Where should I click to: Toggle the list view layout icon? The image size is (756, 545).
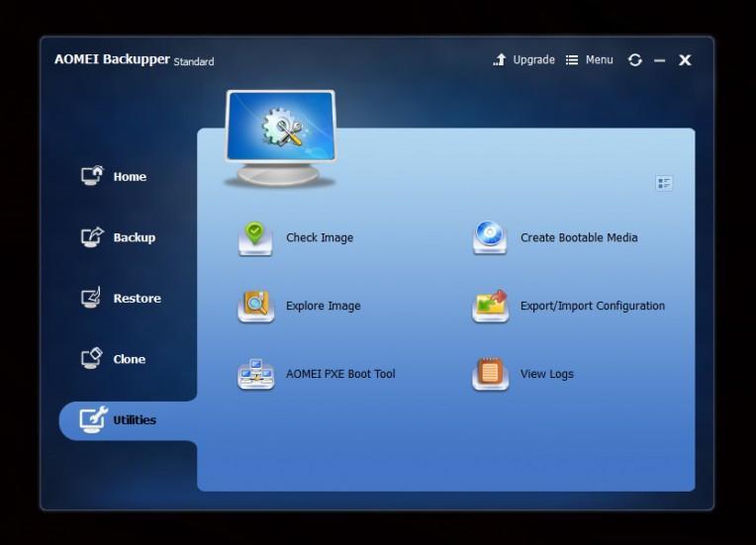(664, 183)
